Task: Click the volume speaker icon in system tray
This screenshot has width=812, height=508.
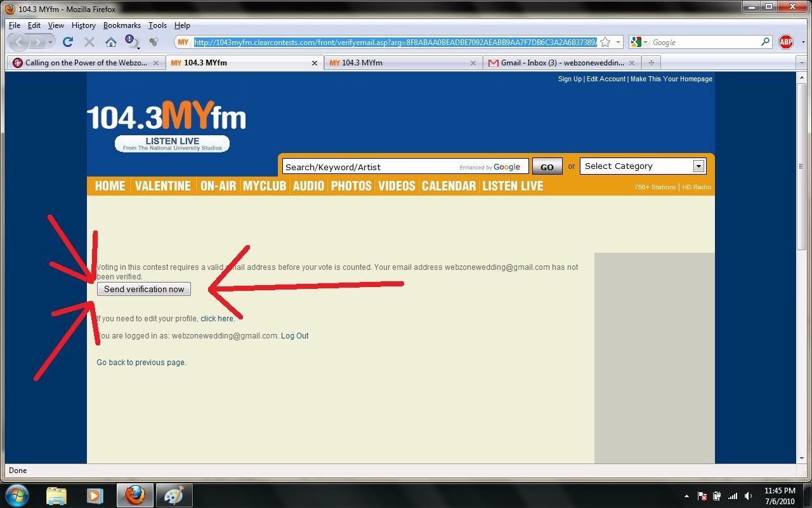Action: [x=749, y=496]
